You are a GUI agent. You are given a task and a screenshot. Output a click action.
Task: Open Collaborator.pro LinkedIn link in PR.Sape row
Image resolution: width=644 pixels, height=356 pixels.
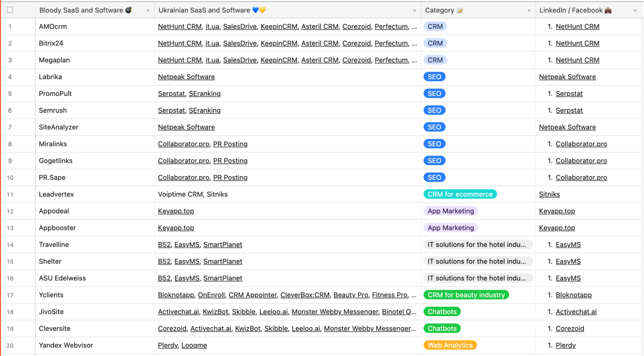point(581,178)
